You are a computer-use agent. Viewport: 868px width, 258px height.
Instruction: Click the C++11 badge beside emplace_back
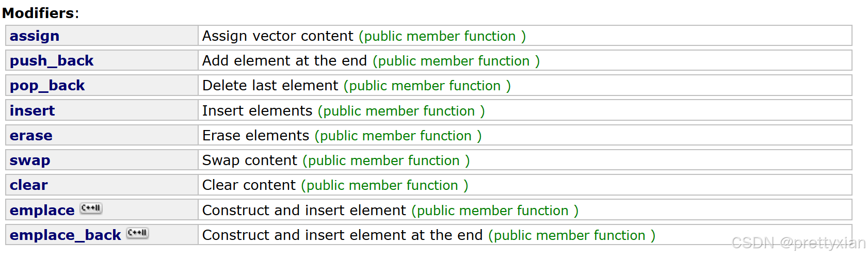pyautogui.click(x=138, y=233)
